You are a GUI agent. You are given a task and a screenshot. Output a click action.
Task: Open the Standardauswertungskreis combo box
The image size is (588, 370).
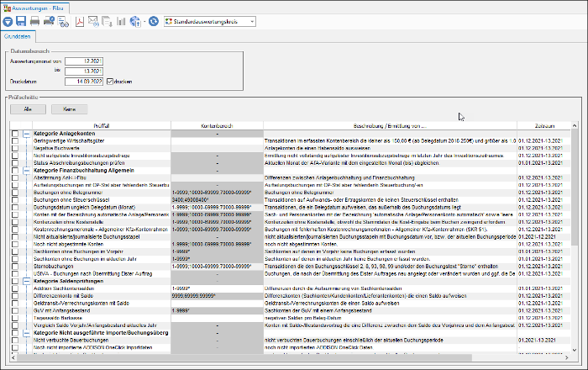(x=210, y=22)
